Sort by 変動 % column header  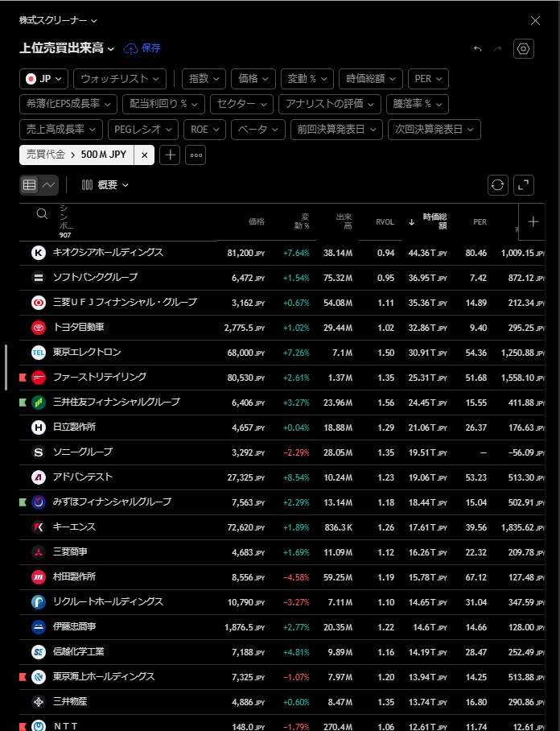tap(302, 221)
